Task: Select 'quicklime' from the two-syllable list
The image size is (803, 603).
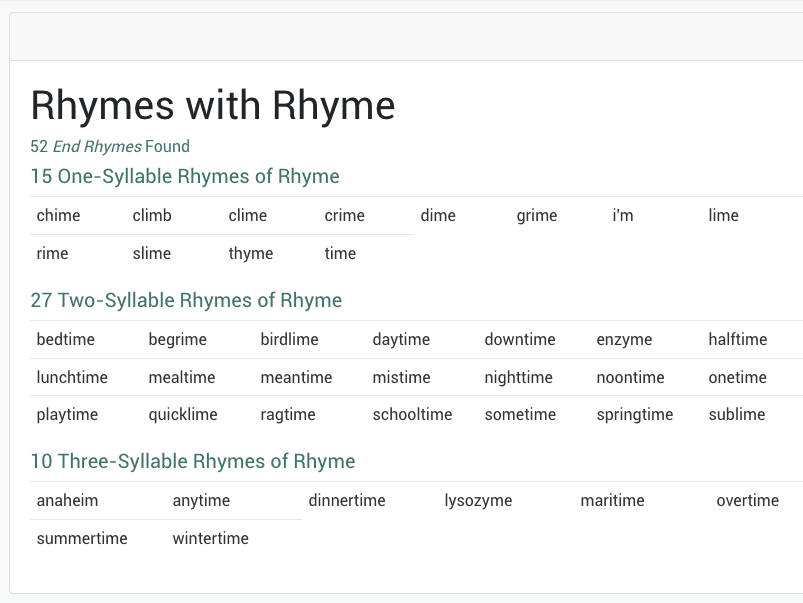Action: pyautogui.click(x=182, y=414)
